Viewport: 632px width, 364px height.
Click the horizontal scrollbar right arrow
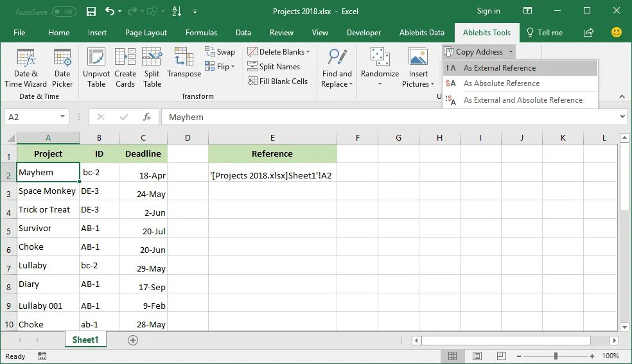coord(614,340)
